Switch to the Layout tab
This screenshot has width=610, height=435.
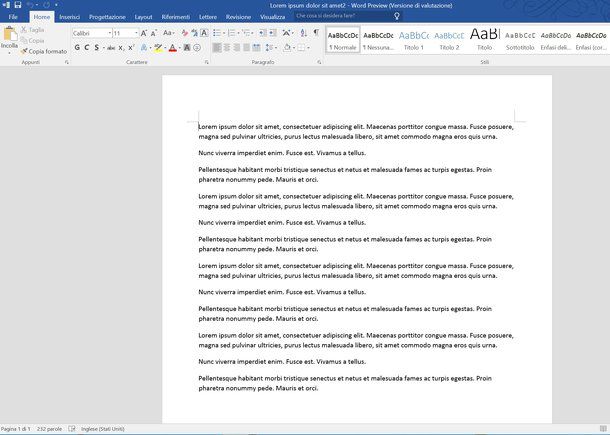[x=144, y=17]
